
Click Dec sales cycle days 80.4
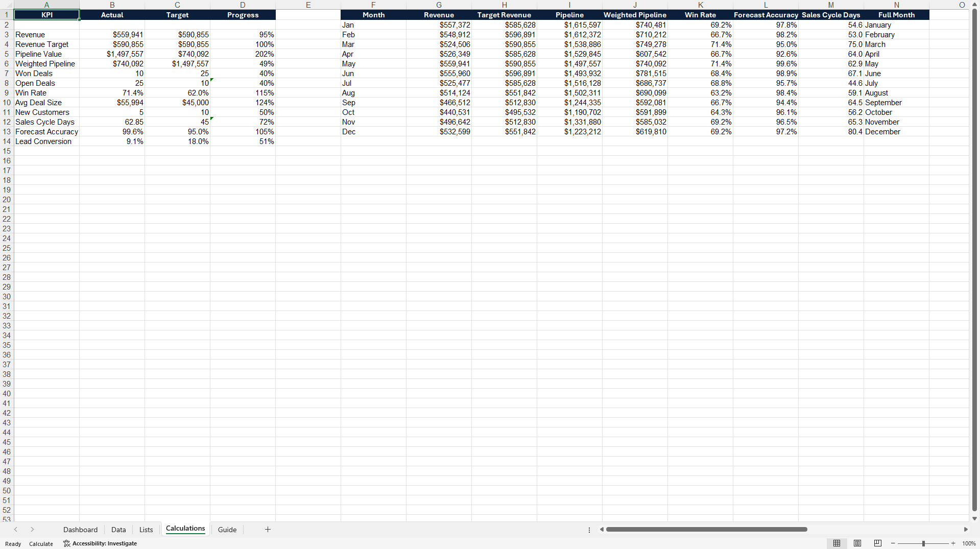[831, 132]
